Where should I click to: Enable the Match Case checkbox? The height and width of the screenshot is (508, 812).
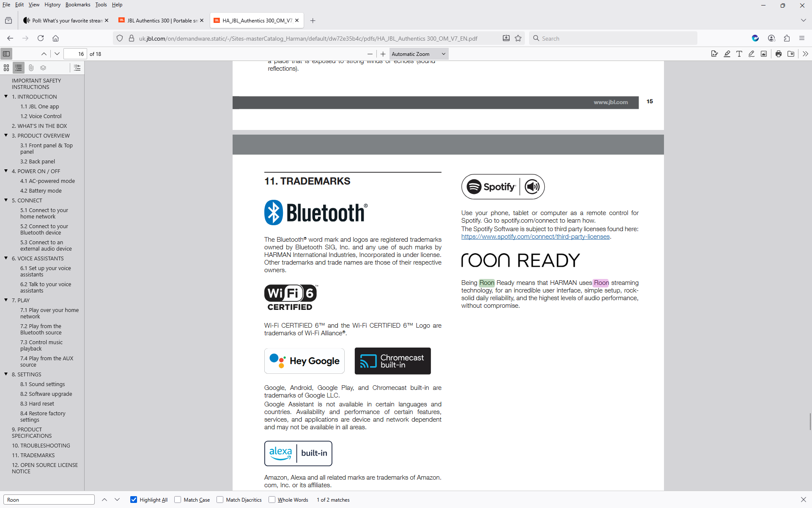click(178, 500)
